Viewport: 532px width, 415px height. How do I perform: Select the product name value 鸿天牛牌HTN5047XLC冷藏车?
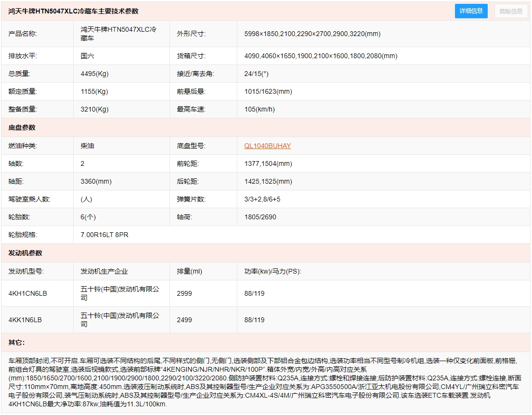tap(118, 34)
